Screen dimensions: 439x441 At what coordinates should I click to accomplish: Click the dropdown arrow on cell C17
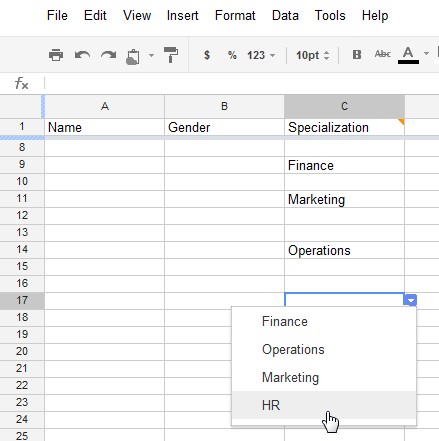click(x=411, y=300)
